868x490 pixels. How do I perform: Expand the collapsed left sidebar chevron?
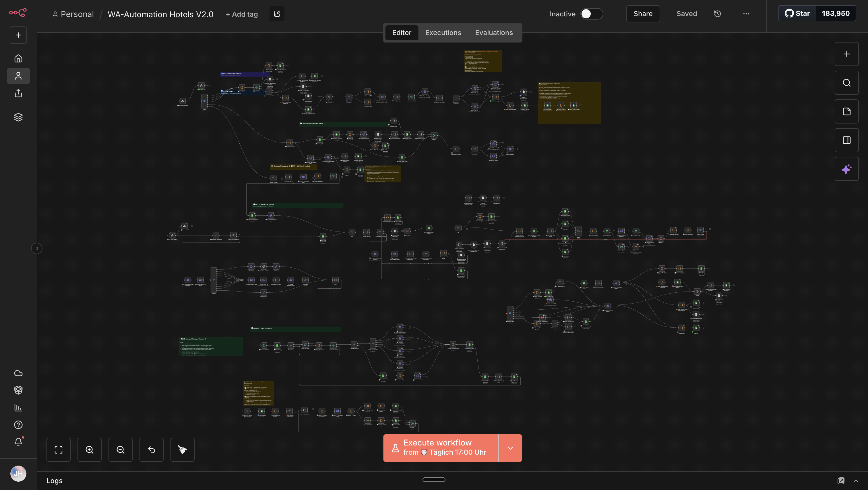pos(37,248)
